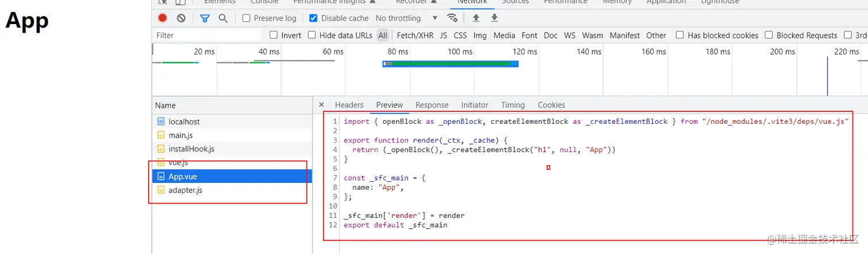Image resolution: width=868 pixels, height=254 pixels.
Task: Focus the Filter text field
Action: [207, 35]
